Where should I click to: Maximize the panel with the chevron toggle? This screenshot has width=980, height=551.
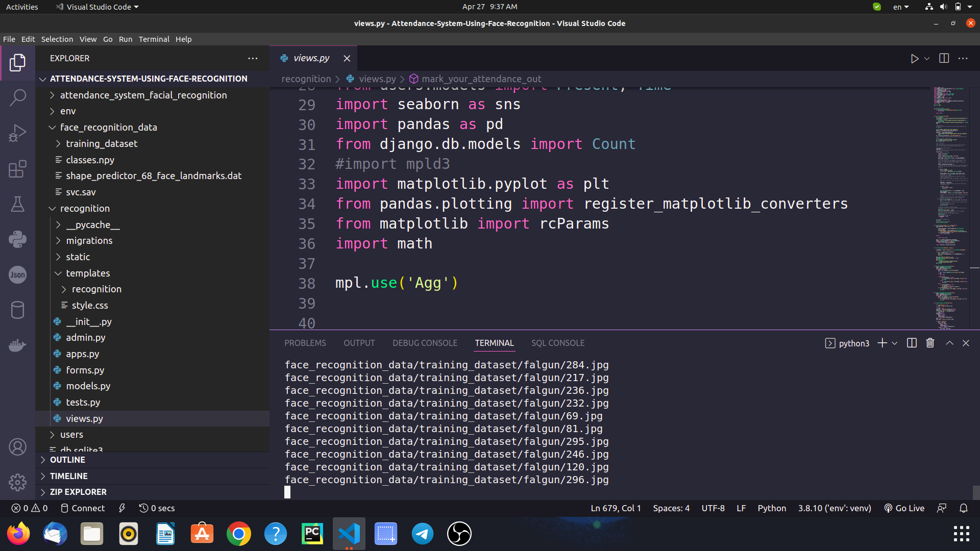tap(949, 343)
